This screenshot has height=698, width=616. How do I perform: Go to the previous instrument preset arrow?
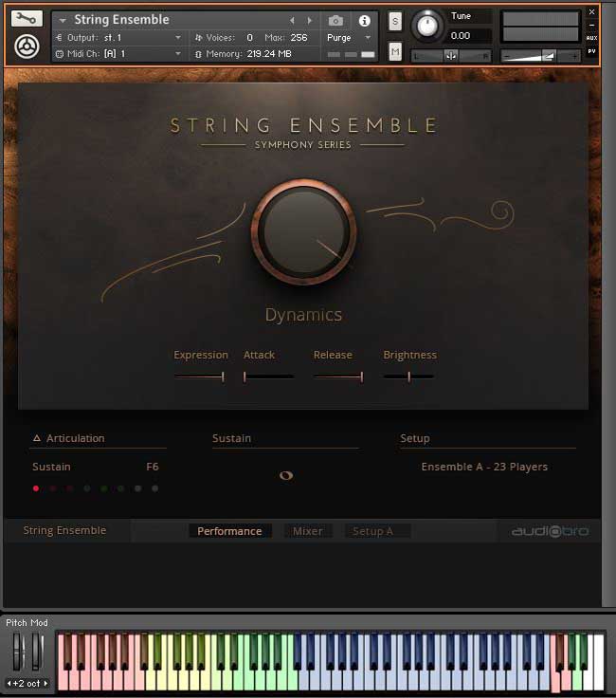pyautogui.click(x=292, y=20)
